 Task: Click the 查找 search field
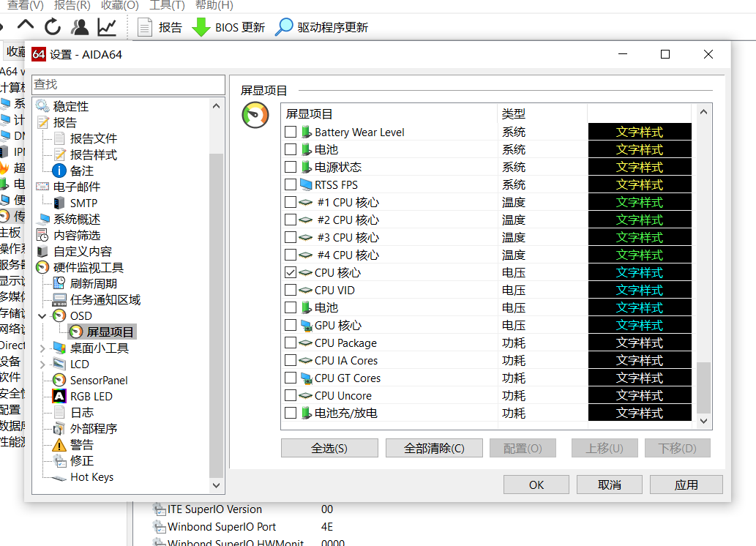(128, 85)
